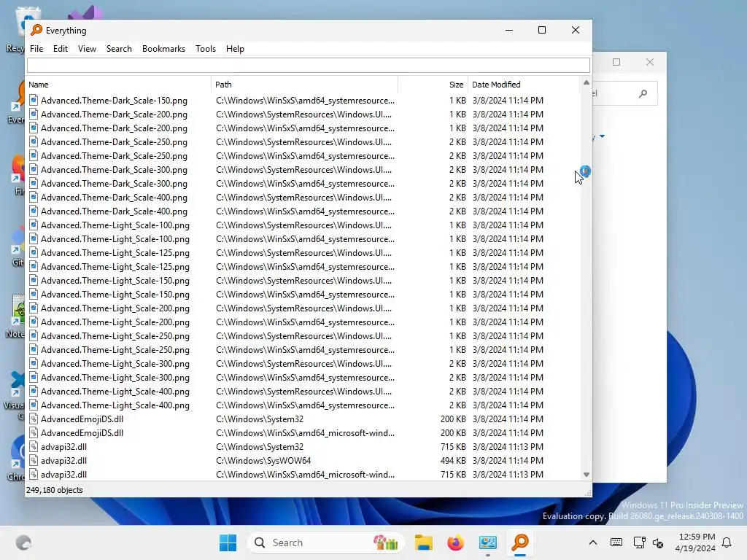Viewport: 747px width, 560px height.
Task: Click the 494 KB size cell
Action: pyautogui.click(x=453, y=461)
